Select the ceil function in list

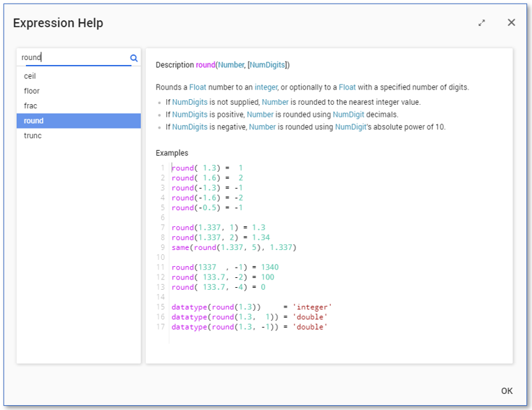30,76
